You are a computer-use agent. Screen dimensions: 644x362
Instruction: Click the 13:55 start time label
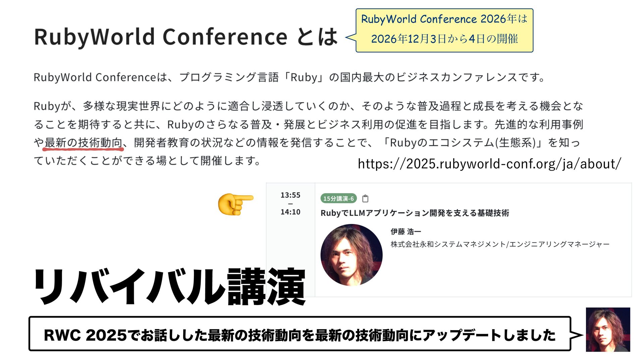[x=290, y=195]
